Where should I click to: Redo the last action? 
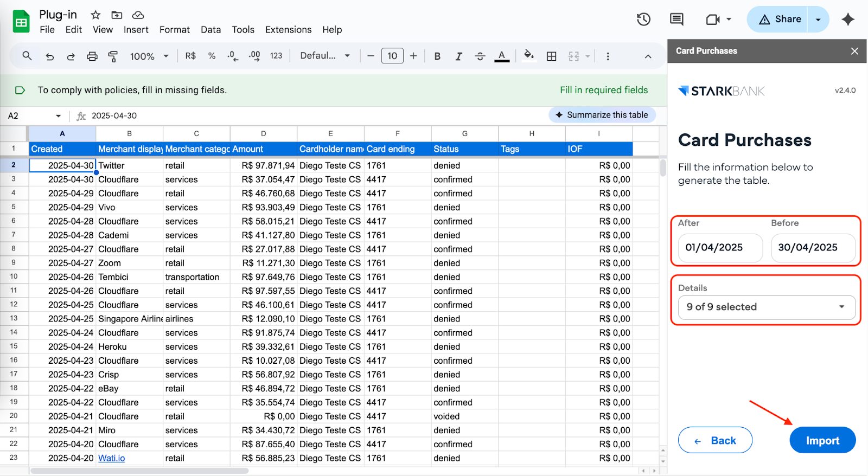click(71, 56)
